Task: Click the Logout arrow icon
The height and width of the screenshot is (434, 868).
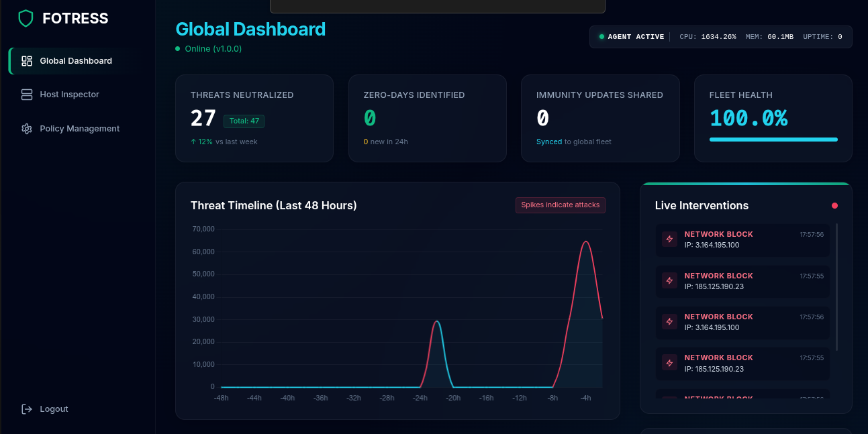Action: (x=27, y=409)
